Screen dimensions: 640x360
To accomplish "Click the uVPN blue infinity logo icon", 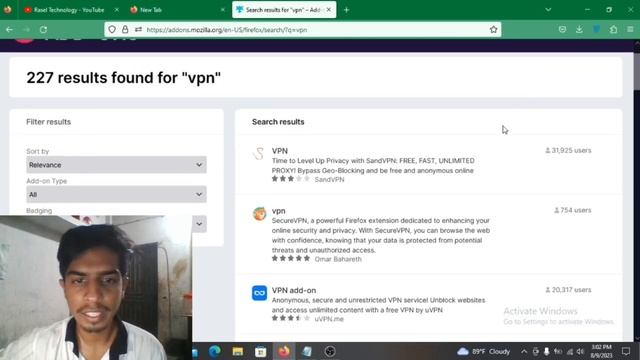I will point(259,293).
